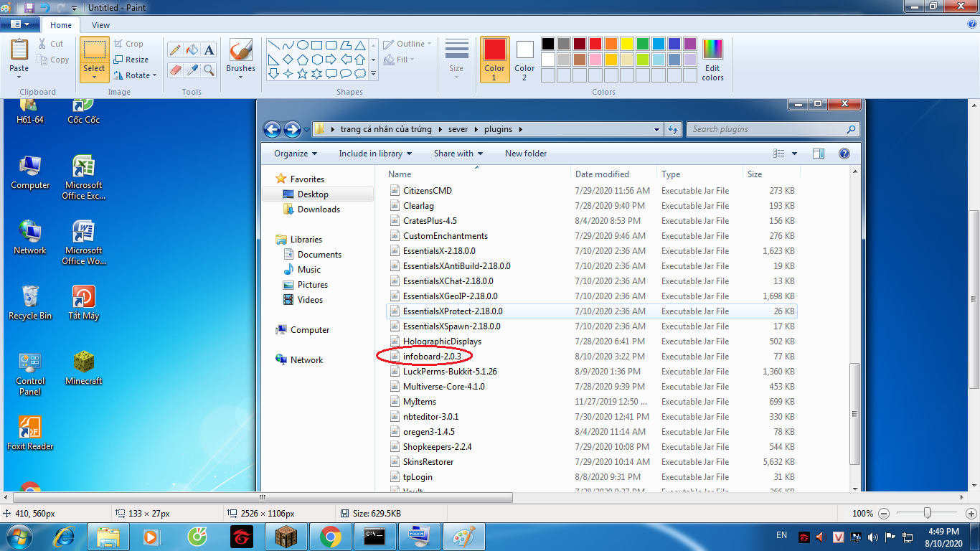980x551 pixels.
Task: Click the Resize button in Image group
Action: click(x=131, y=60)
